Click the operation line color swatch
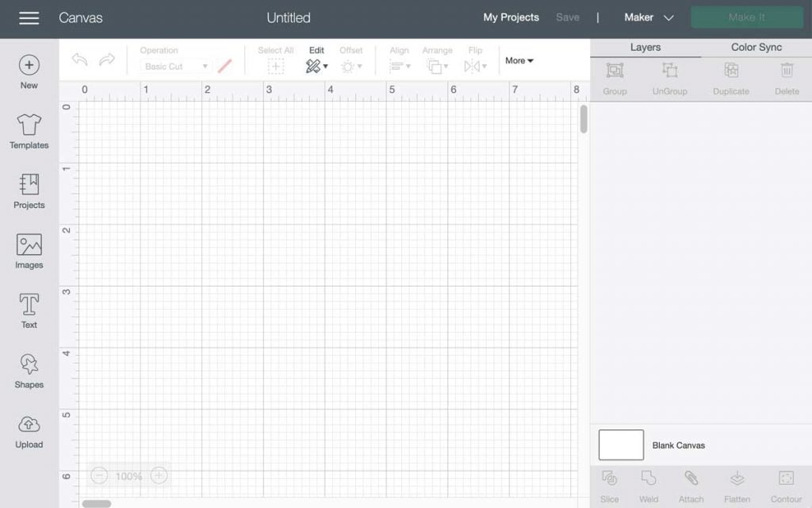The height and width of the screenshot is (508, 812). (224, 67)
